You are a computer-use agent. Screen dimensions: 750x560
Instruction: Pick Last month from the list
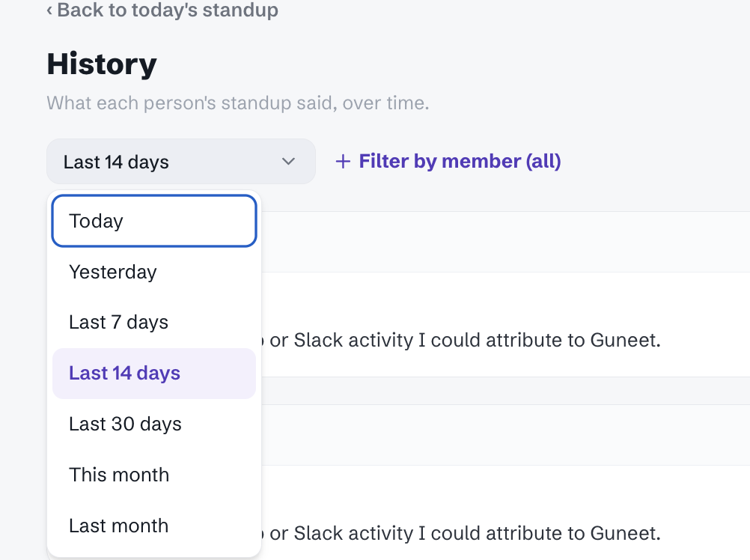pyautogui.click(x=154, y=526)
